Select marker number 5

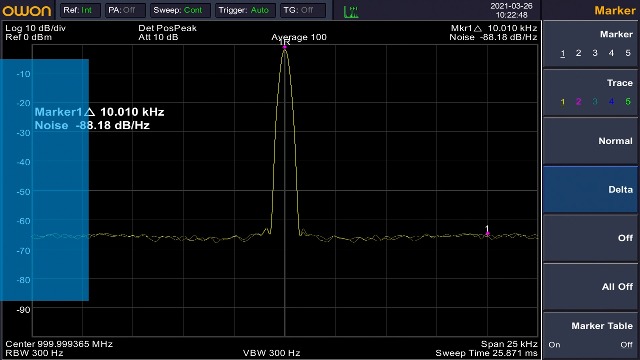click(628, 53)
